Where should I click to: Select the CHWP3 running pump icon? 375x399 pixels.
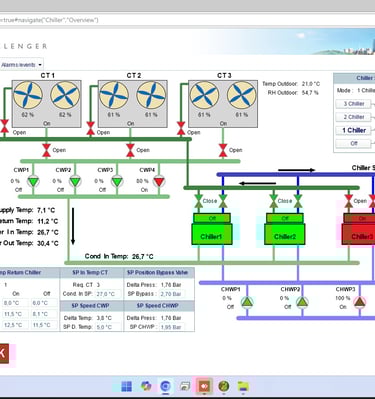[359, 302]
